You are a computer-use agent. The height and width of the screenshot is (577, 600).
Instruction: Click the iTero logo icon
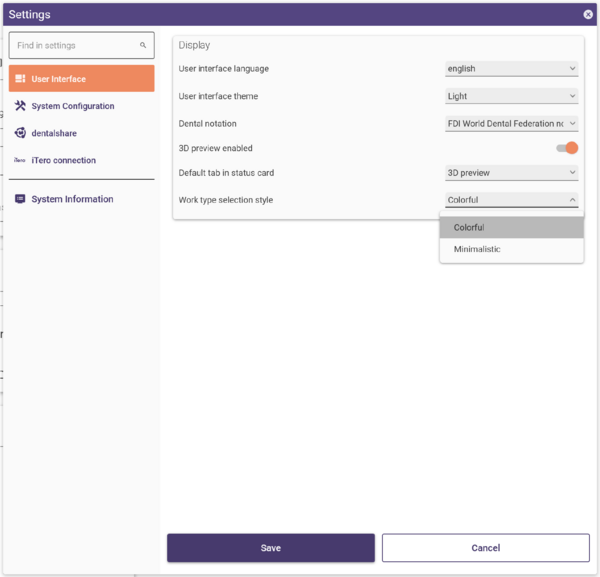click(20, 160)
